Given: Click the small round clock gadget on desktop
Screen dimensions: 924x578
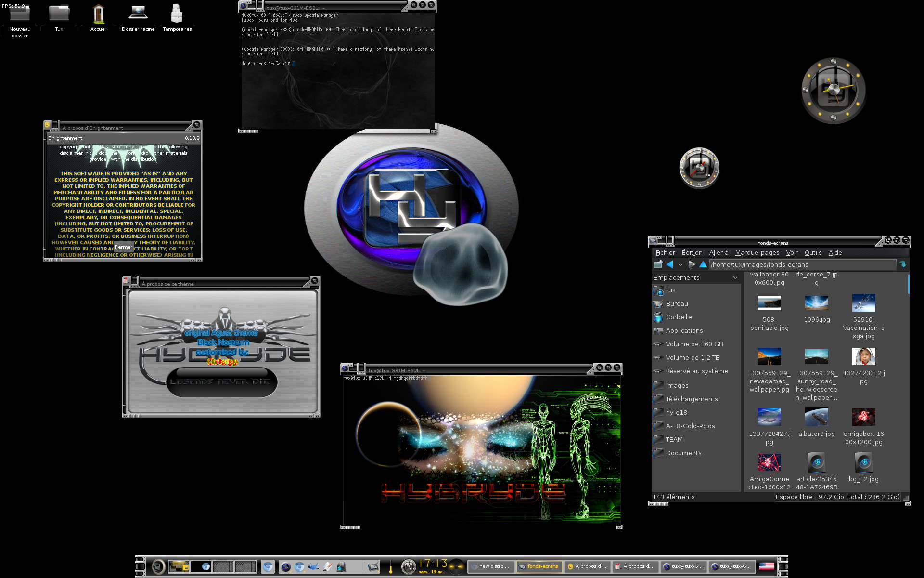Looking at the screenshot, I should pos(699,168).
